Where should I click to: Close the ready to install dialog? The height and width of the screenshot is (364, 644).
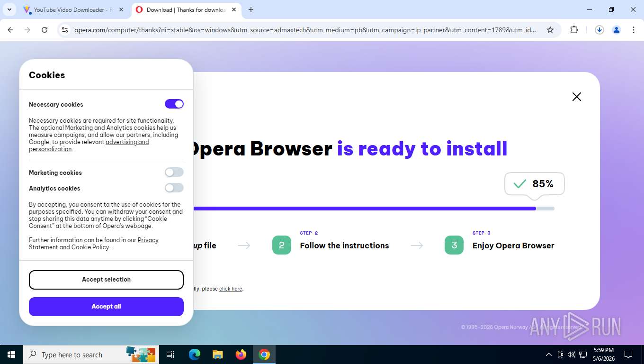click(576, 97)
